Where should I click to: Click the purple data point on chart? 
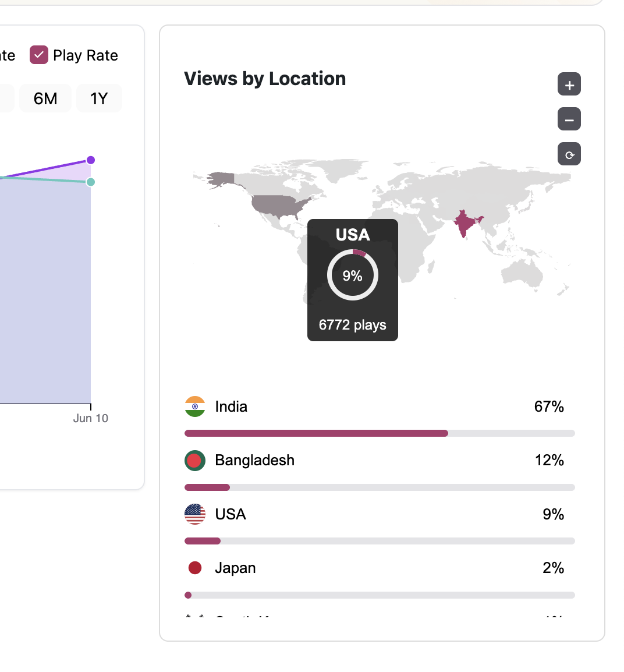(x=90, y=160)
